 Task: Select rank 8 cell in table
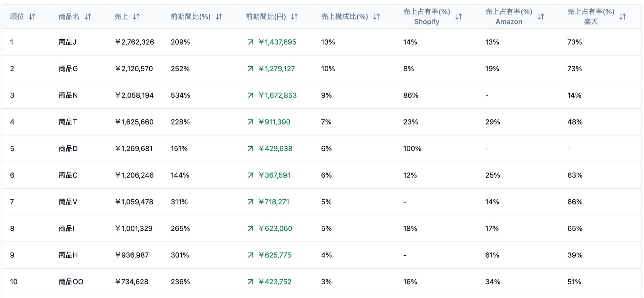pos(12,229)
